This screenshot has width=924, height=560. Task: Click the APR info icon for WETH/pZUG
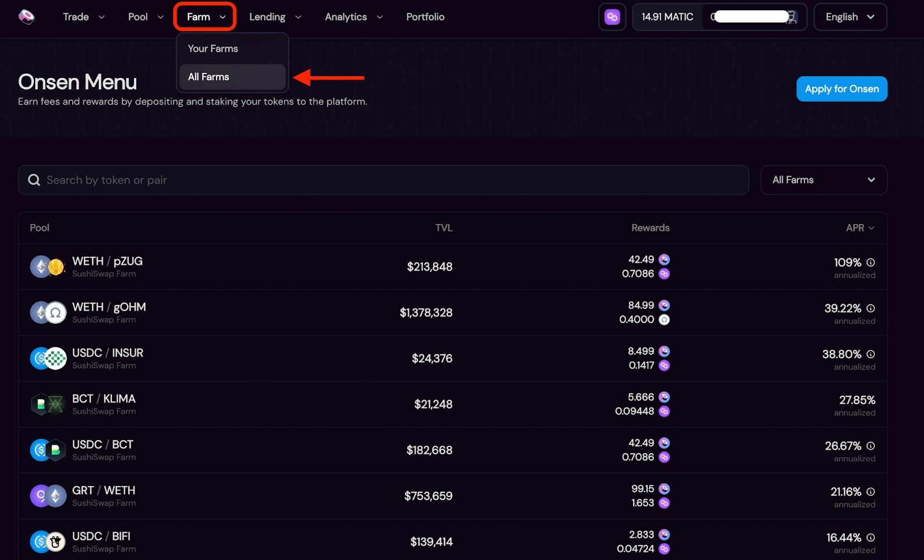click(870, 263)
